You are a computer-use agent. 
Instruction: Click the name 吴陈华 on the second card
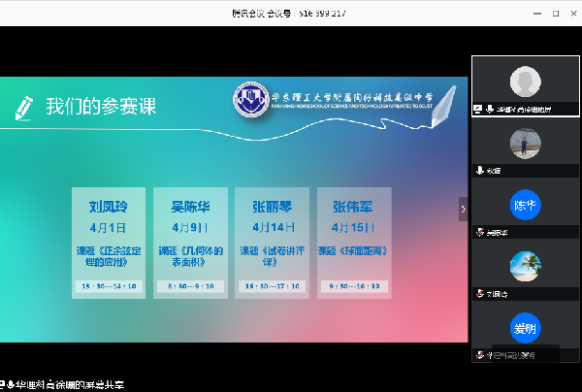pos(190,207)
